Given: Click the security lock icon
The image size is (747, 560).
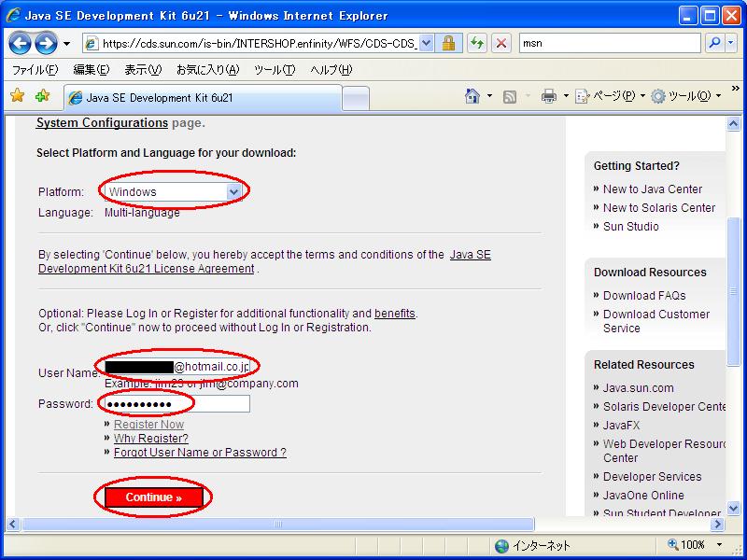Looking at the screenshot, I should (448, 44).
